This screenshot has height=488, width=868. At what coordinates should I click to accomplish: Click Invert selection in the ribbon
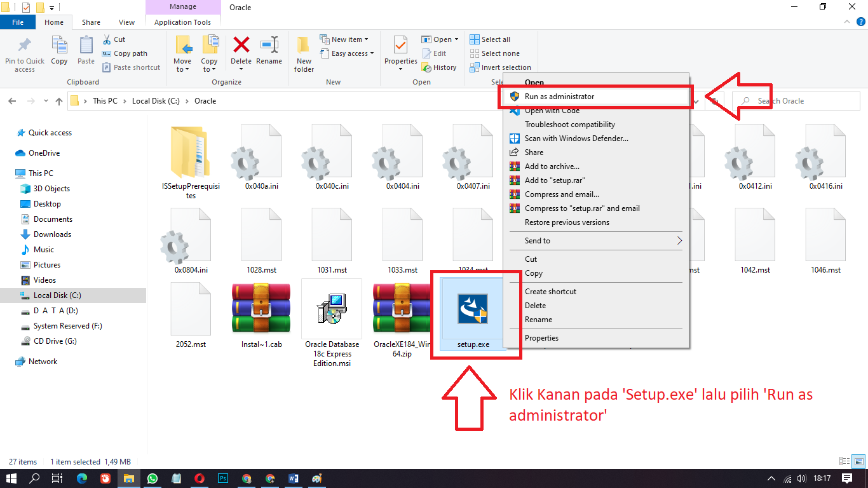pyautogui.click(x=500, y=67)
